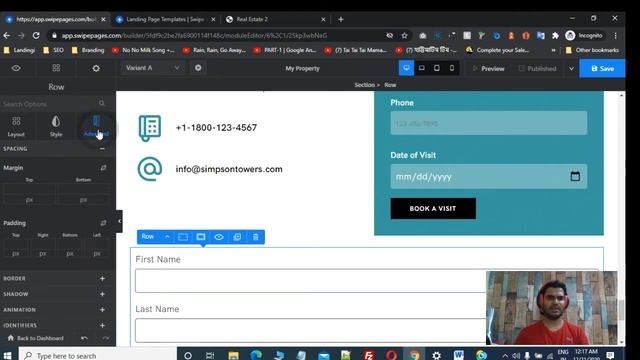Viewport: 640px width, 360px height.
Task: Collapse the Spacing section
Action: (x=102, y=149)
